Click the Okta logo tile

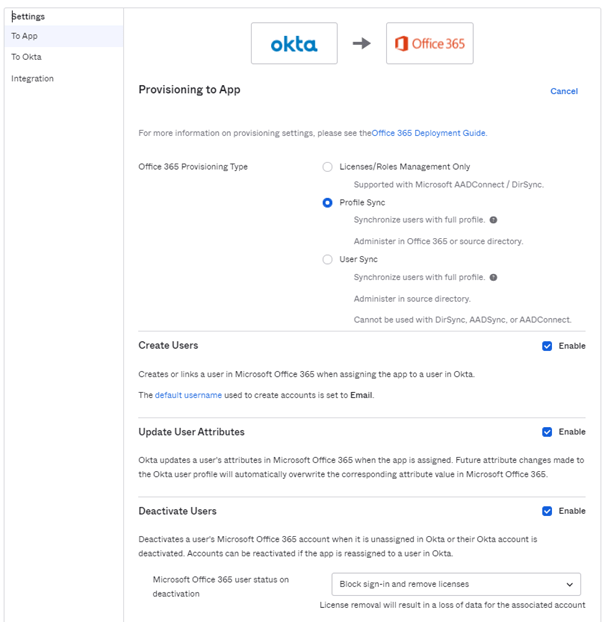point(294,44)
